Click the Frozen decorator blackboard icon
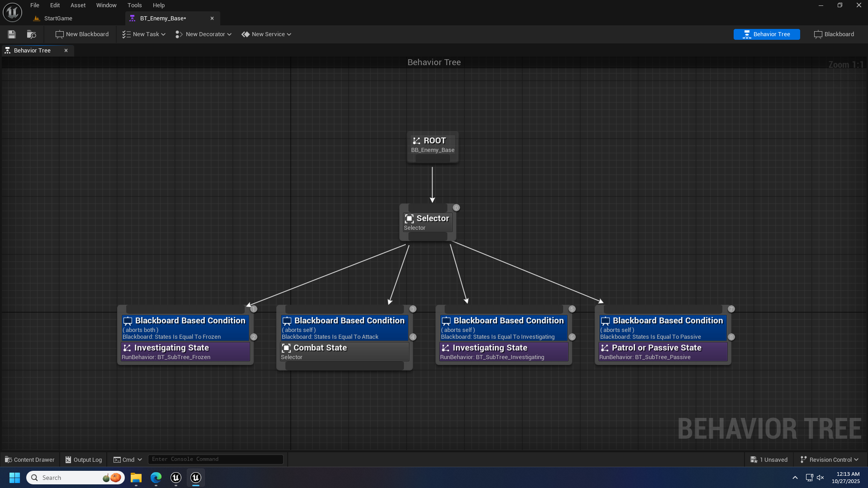Image resolution: width=868 pixels, height=488 pixels. point(128,321)
